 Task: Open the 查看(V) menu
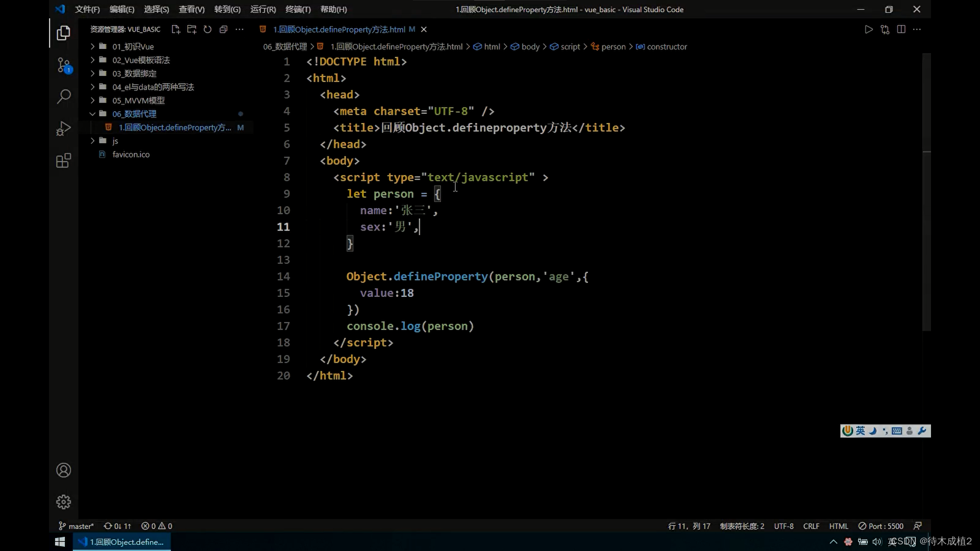[x=192, y=9]
